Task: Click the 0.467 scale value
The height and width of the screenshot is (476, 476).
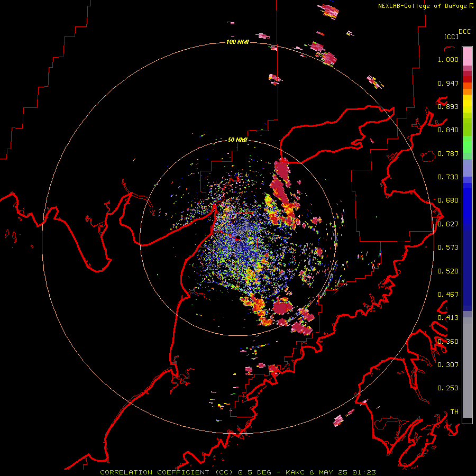Action: tap(448, 295)
